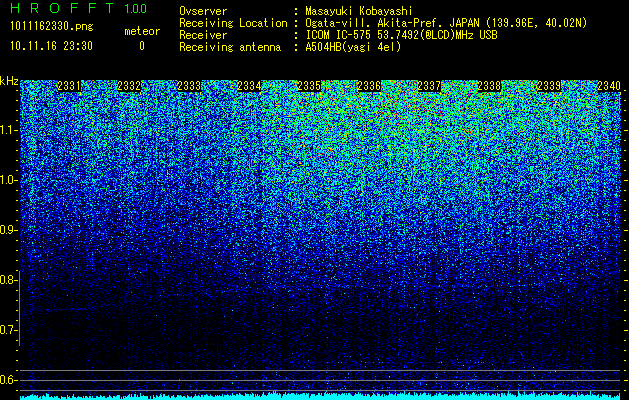
Task: Click time marker 2338
Action: click(x=489, y=86)
